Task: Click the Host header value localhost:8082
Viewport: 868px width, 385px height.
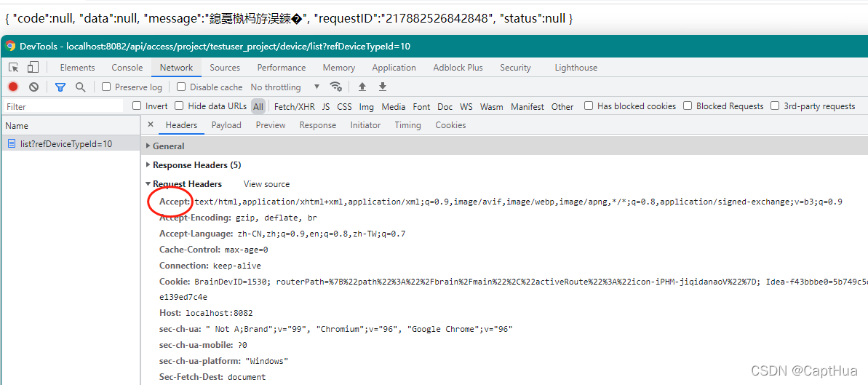Action: 219,313
